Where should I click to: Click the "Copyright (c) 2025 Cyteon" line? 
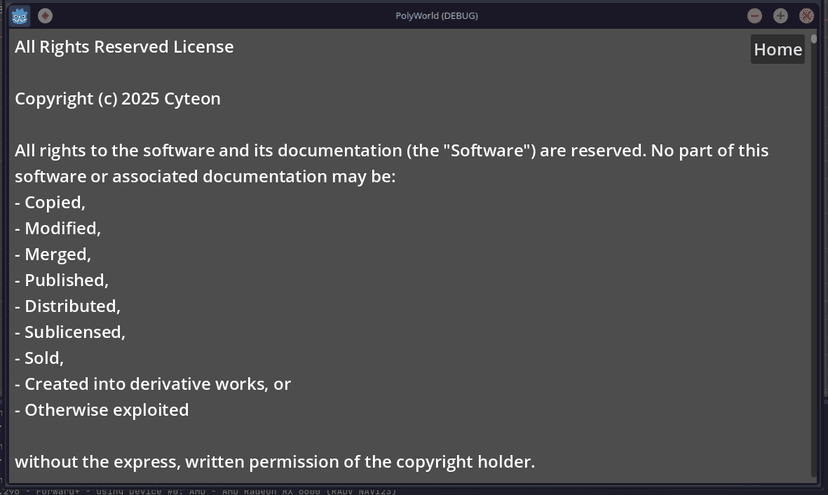click(x=117, y=99)
